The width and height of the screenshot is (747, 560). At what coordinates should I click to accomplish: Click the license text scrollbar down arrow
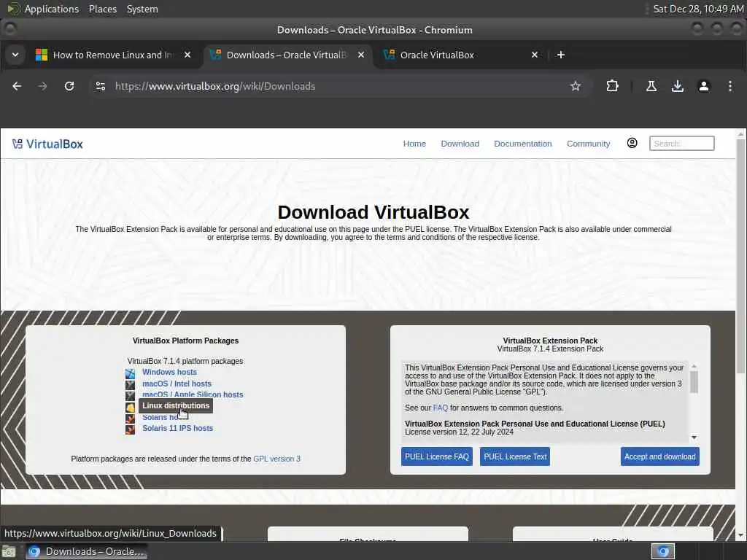coord(694,437)
